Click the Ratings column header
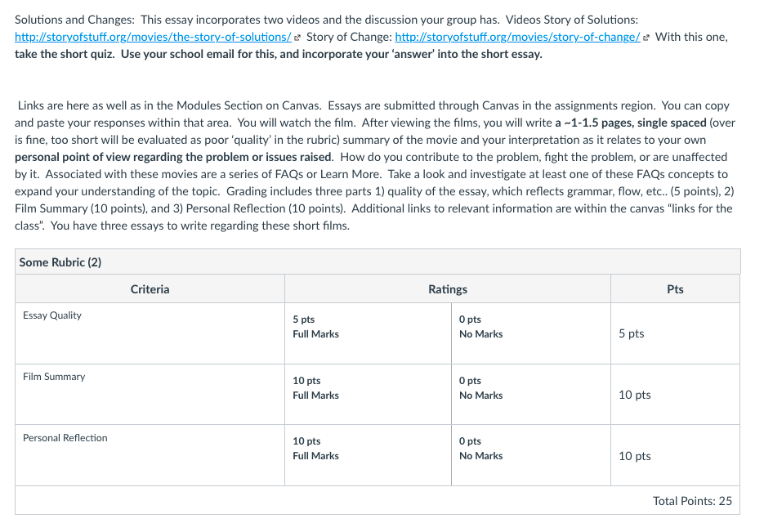 [x=448, y=289]
